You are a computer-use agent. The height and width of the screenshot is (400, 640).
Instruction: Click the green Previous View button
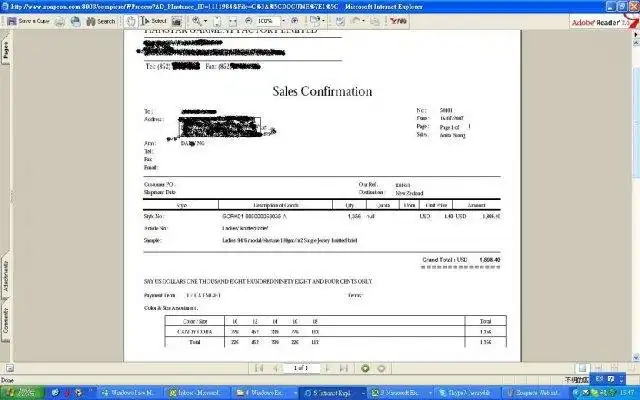pos(365,369)
